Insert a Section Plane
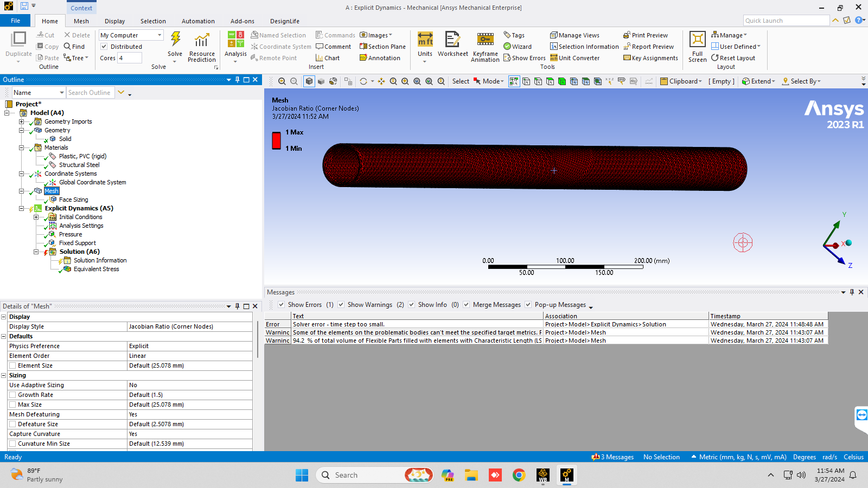The height and width of the screenshot is (488, 868). tap(383, 47)
